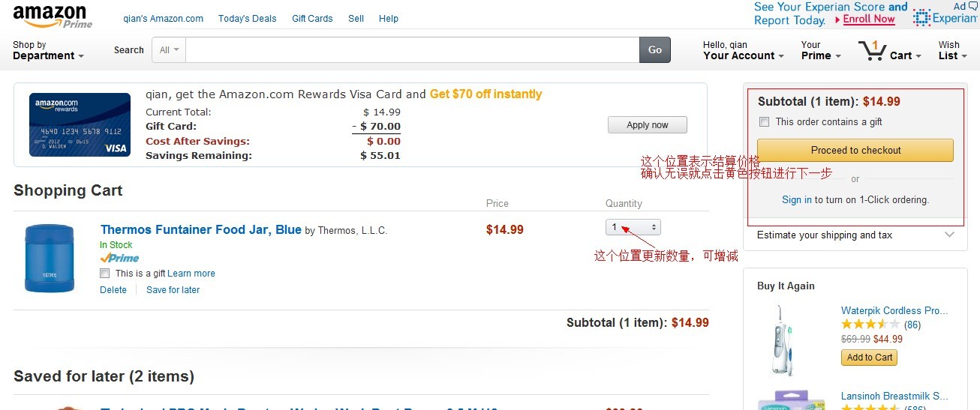The height and width of the screenshot is (410, 980).
Task: Add Waterpik to cart
Action: pos(869,358)
